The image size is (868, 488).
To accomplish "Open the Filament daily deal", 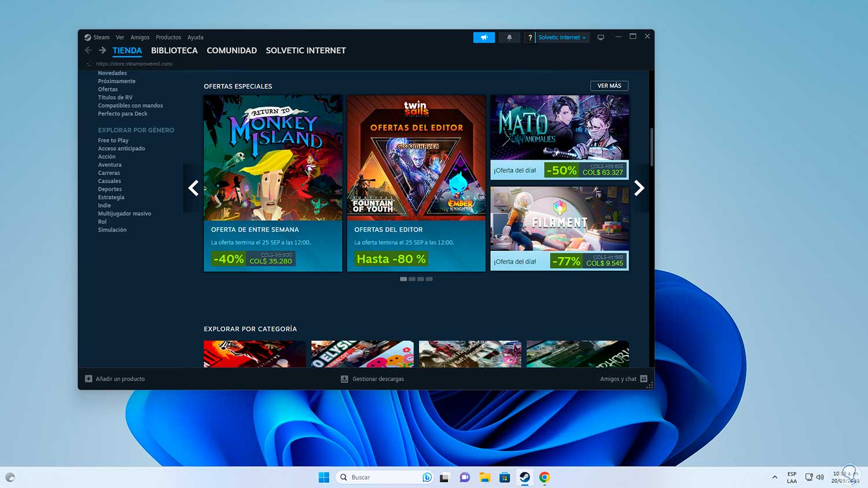I will pos(560,228).
